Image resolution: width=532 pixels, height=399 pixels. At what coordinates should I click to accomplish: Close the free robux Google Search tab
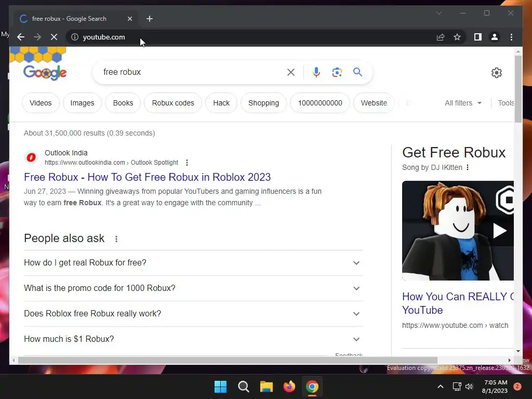tap(129, 19)
